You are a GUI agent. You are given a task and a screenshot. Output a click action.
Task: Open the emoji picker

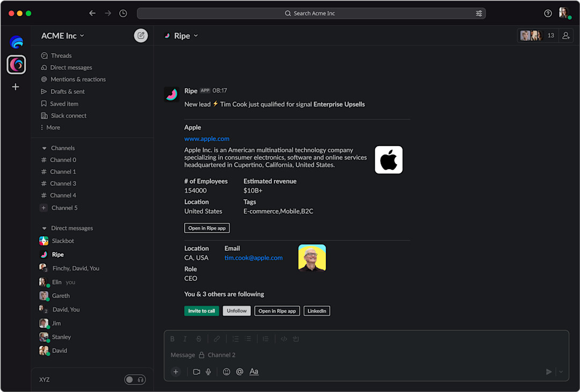[x=227, y=372]
